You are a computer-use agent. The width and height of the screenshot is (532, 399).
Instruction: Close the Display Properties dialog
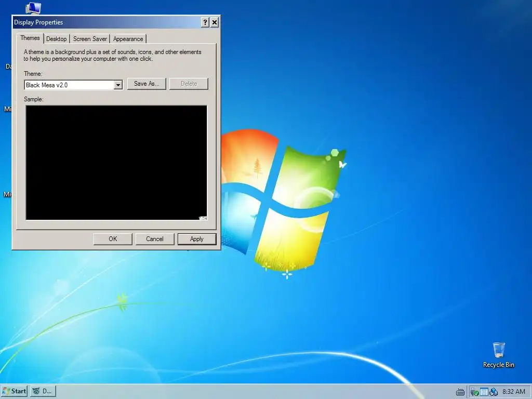coord(215,22)
